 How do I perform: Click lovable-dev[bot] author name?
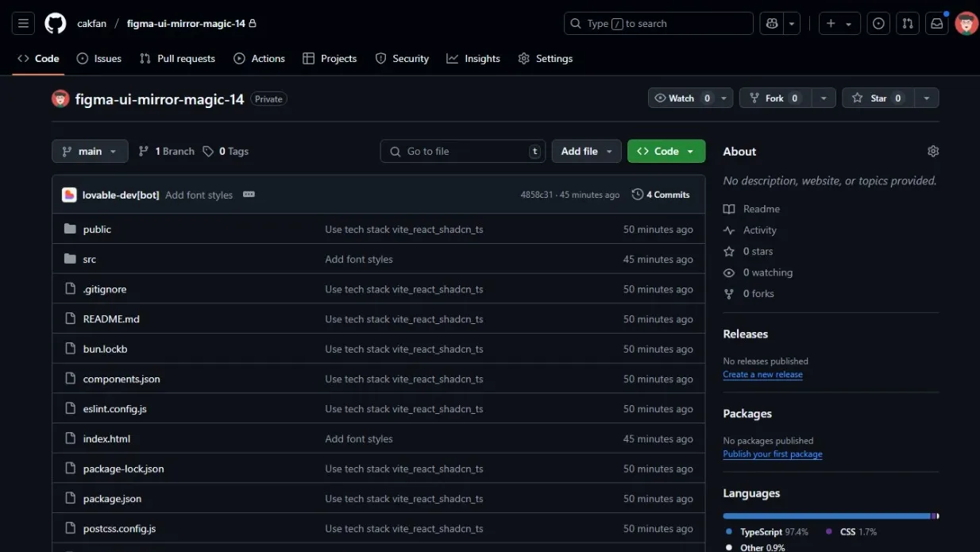click(121, 195)
